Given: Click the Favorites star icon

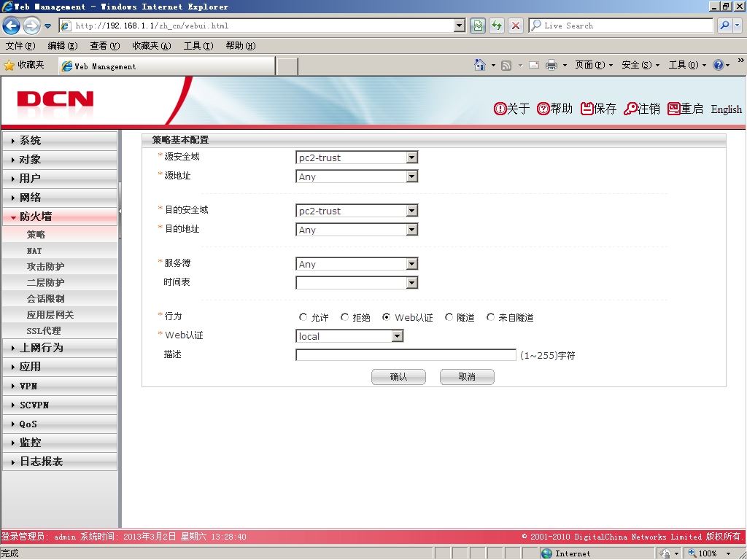Looking at the screenshot, I should [x=9, y=65].
